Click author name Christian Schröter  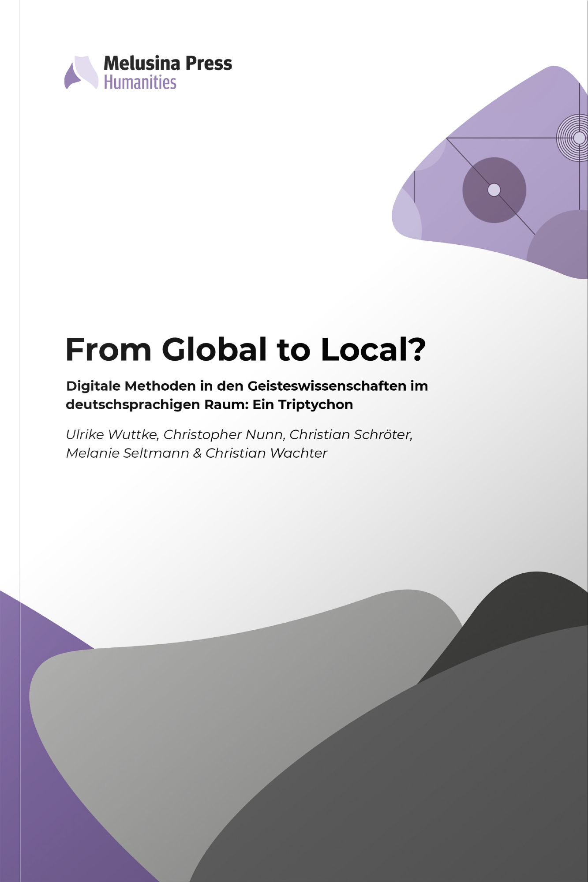click(x=351, y=435)
